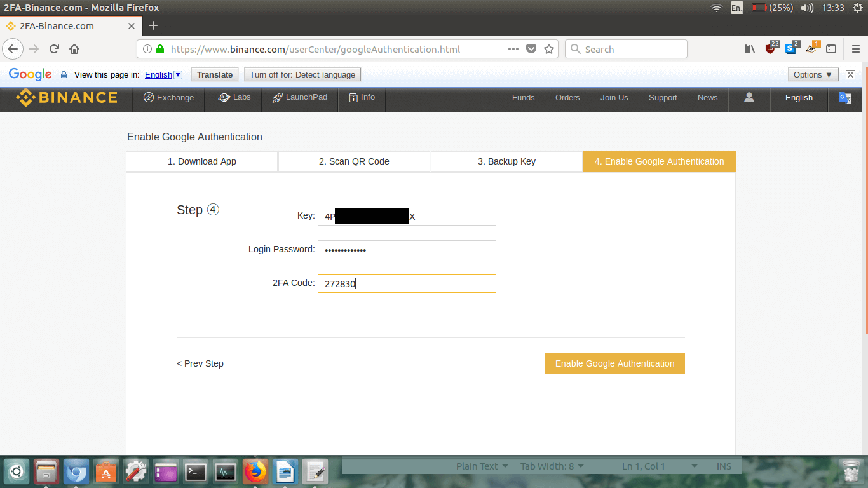The width and height of the screenshot is (868, 488).
Task: Open the En keyboard layout indicator
Action: coord(737,8)
